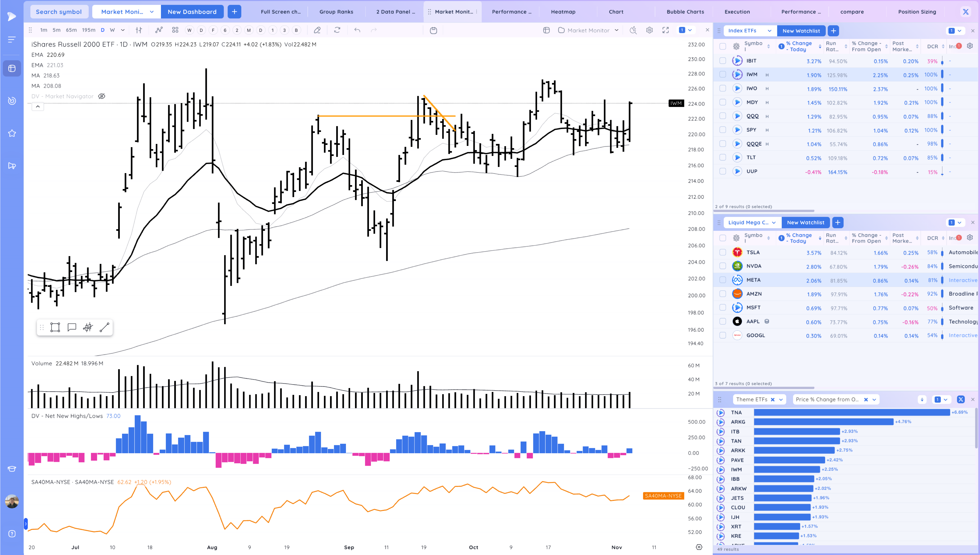Image resolution: width=980 pixels, height=555 pixels.
Task: Open the star favorites sidebar icon
Action: coord(12,133)
